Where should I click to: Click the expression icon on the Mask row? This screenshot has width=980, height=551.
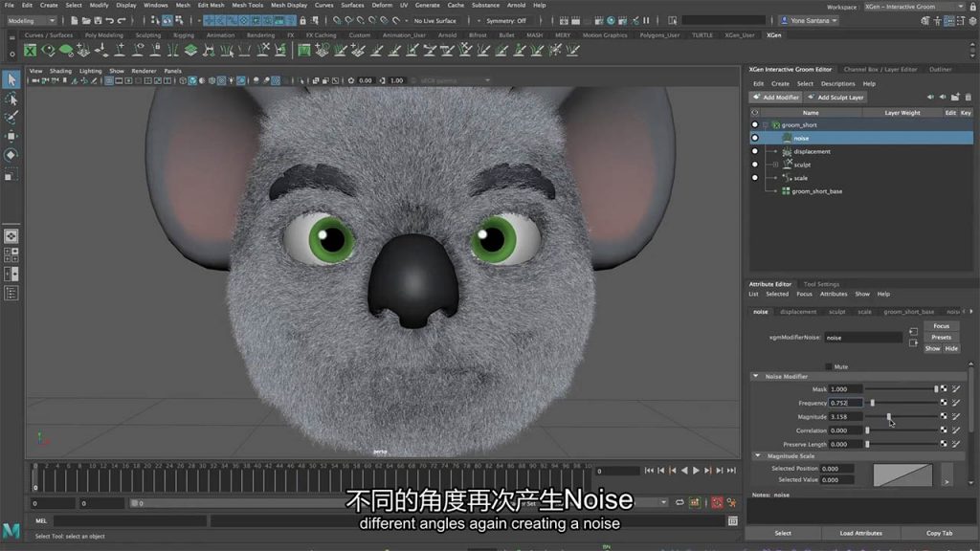tap(956, 389)
